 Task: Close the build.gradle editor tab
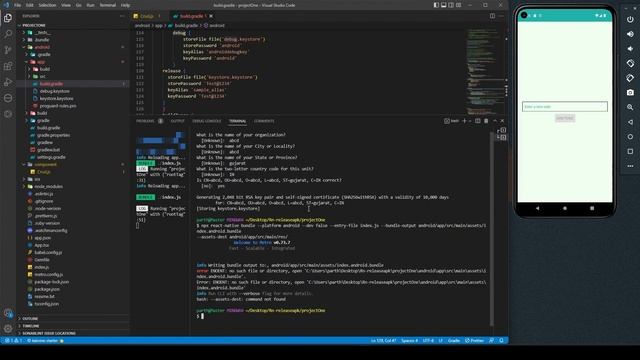(211, 16)
